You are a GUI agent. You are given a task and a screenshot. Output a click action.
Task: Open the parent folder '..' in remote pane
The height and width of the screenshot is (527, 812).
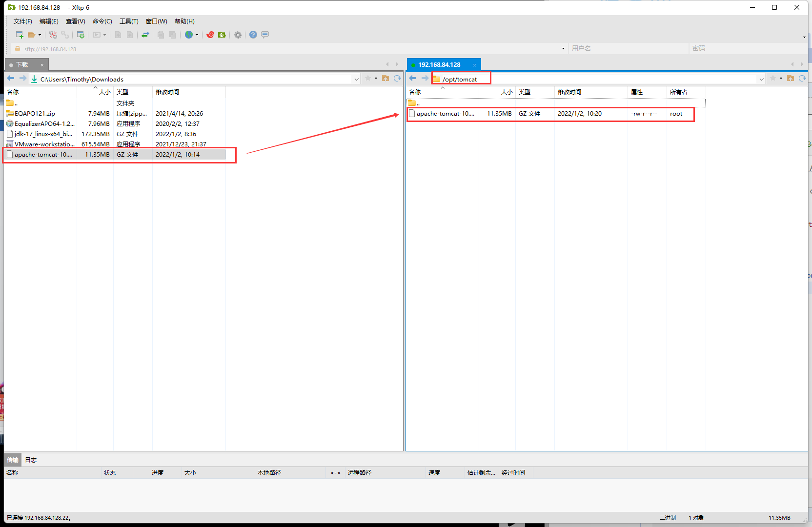point(556,103)
